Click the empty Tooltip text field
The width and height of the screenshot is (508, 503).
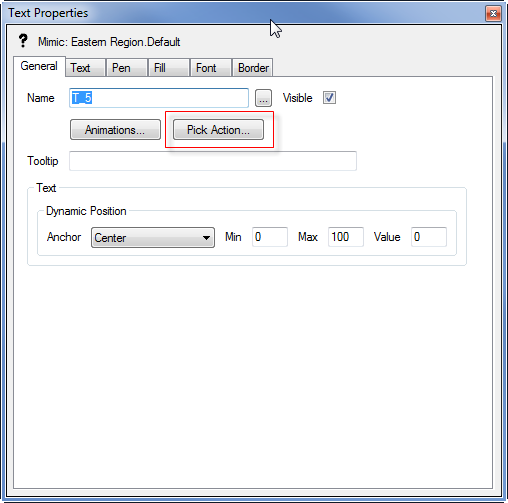(213, 161)
